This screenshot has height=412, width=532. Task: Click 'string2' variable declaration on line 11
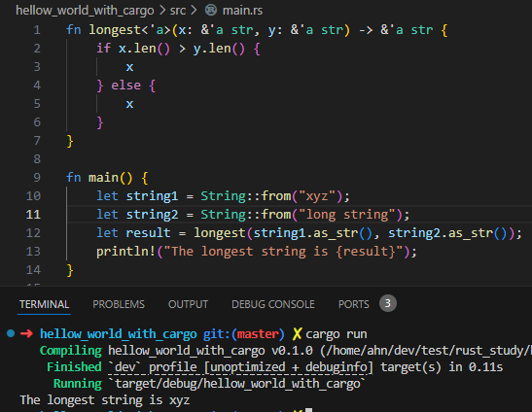click(152, 215)
